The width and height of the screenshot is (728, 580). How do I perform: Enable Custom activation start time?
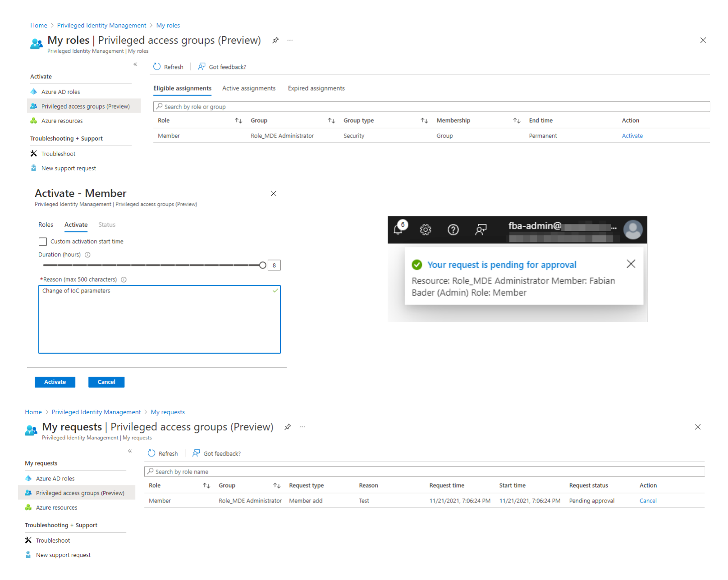pos(43,242)
